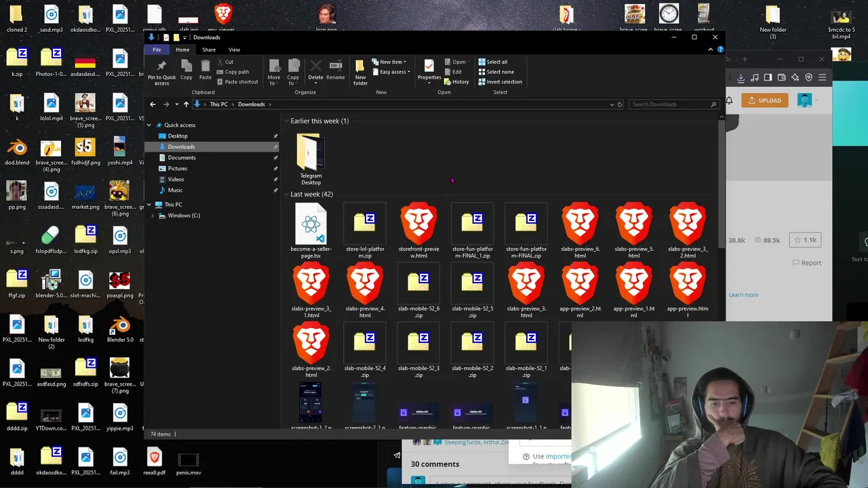The image size is (868, 488).
Task: Collapse the ribbon with the chevron
Action: click(711, 49)
